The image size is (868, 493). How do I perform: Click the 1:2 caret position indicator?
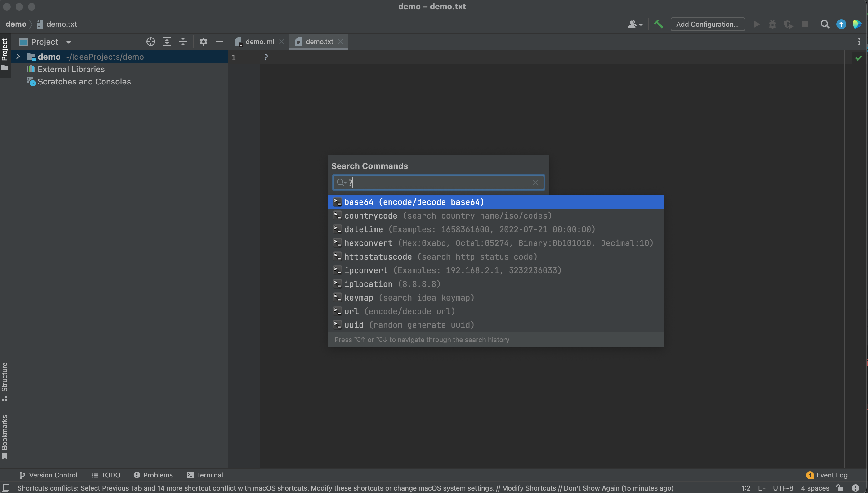(745, 488)
